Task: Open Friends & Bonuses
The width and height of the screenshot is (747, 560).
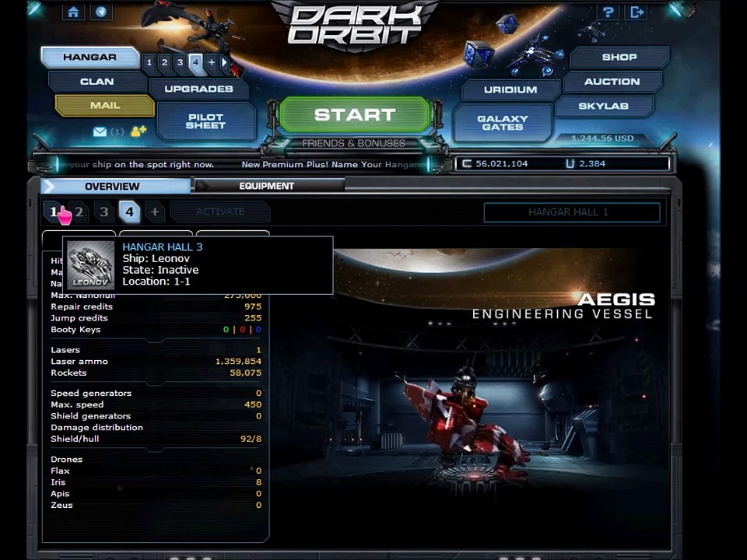Action: pyautogui.click(x=353, y=143)
